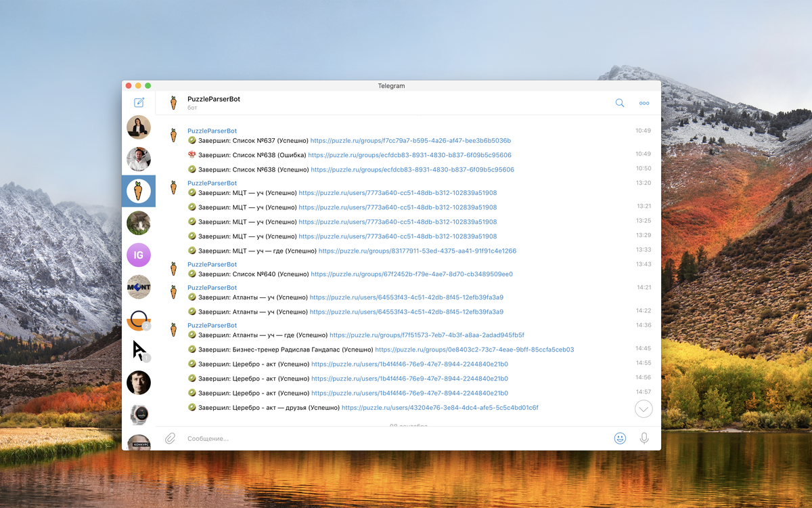812x508 pixels.
Task: Click the 13:33 message timestamp
Action: pos(644,250)
